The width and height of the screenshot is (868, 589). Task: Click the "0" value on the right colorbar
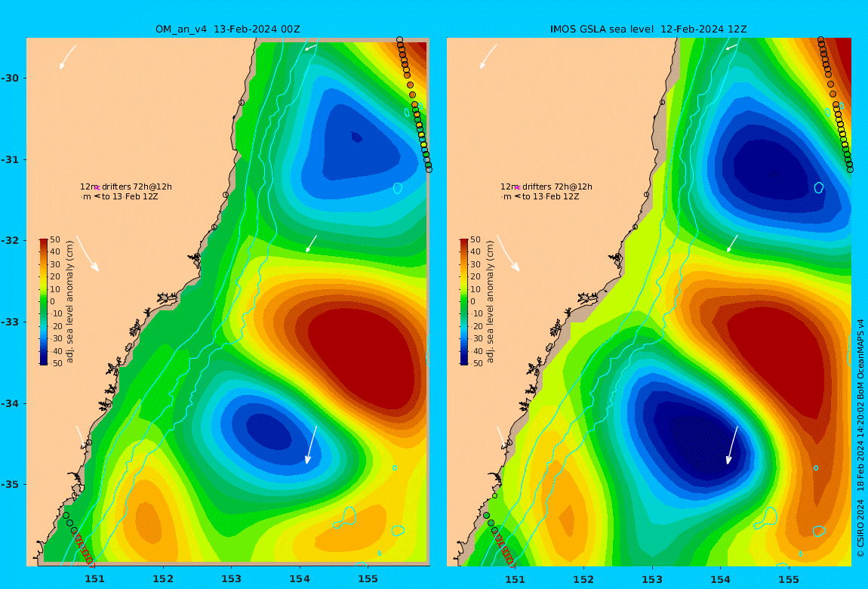tap(472, 302)
